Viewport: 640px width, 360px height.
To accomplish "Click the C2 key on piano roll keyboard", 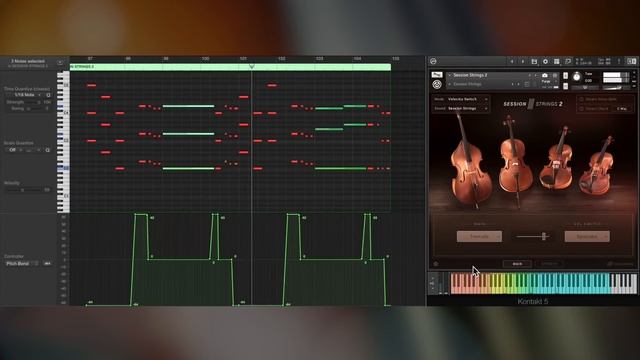I will (64, 168).
